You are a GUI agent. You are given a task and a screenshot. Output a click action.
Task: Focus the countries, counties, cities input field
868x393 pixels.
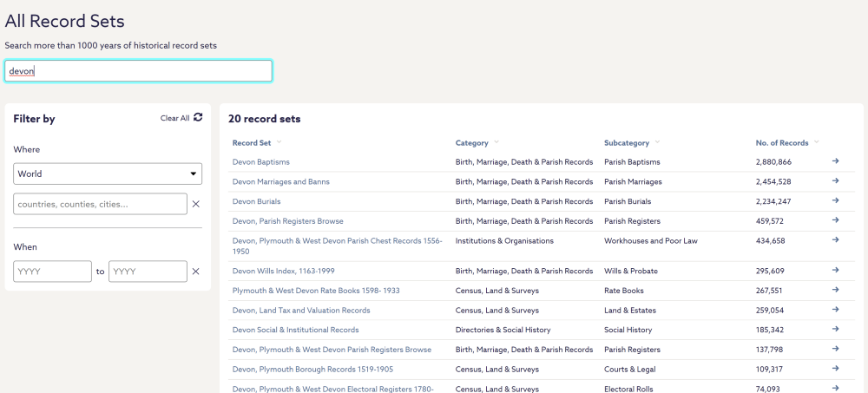pos(100,204)
